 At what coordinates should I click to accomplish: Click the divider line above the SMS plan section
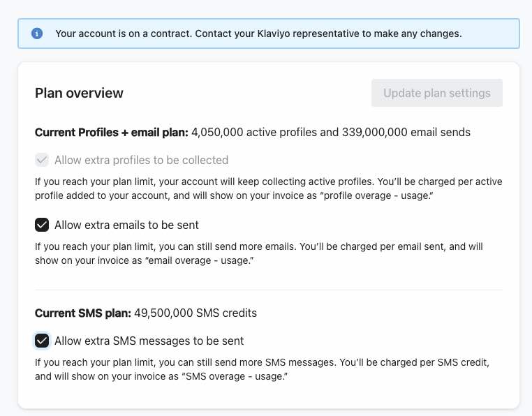tap(268, 290)
